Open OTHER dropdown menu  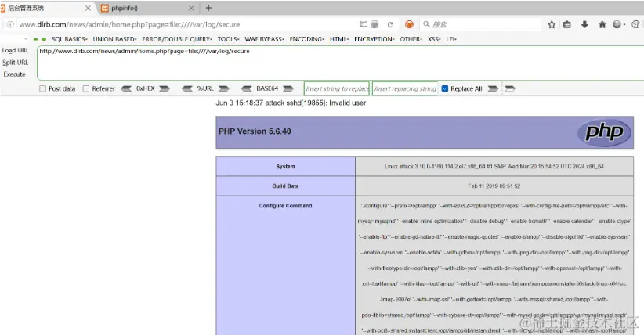[x=411, y=39]
